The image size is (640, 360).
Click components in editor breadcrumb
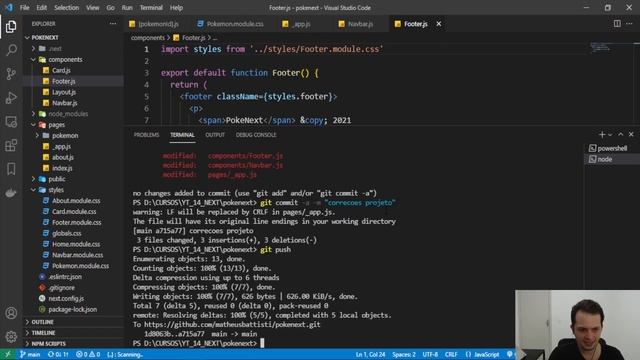click(148, 38)
